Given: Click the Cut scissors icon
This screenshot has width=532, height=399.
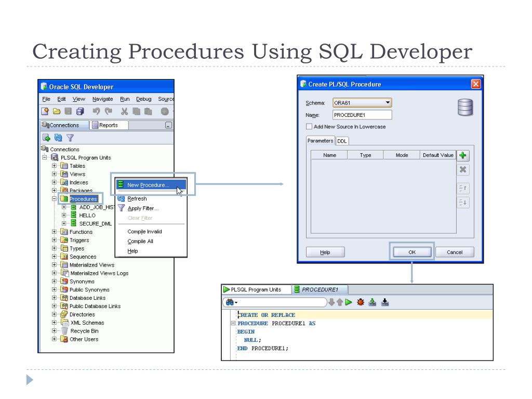Looking at the screenshot, I should 125,111.
